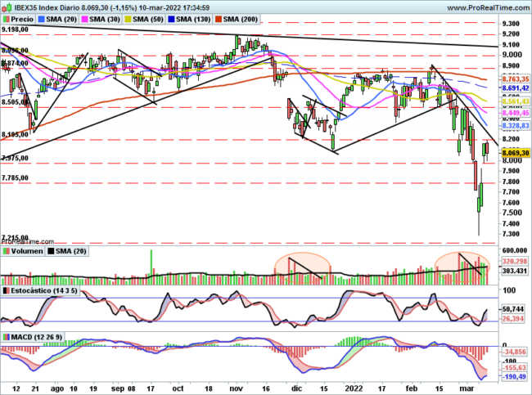Click the support level label 7.785,00
Screen dimensions: 532x395
coord(15,178)
